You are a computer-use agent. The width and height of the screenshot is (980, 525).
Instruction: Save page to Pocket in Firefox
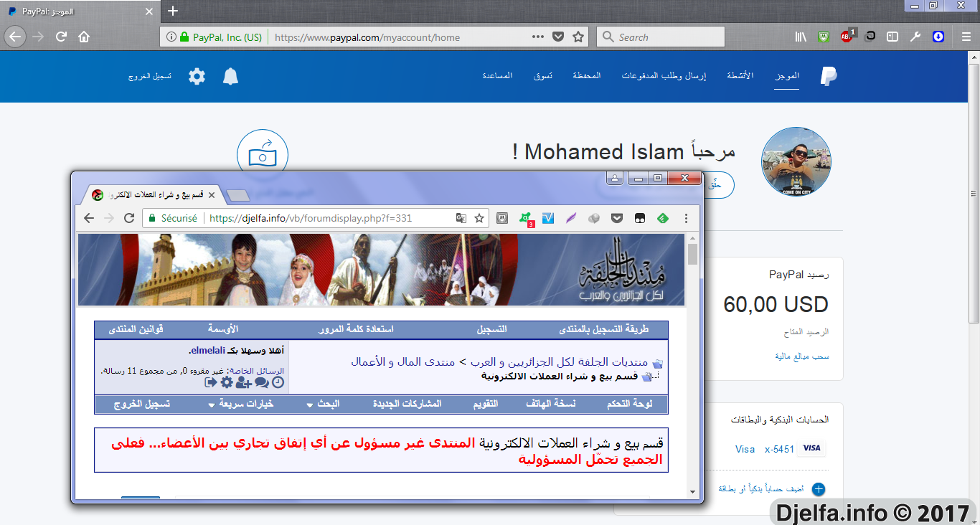(x=558, y=37)
